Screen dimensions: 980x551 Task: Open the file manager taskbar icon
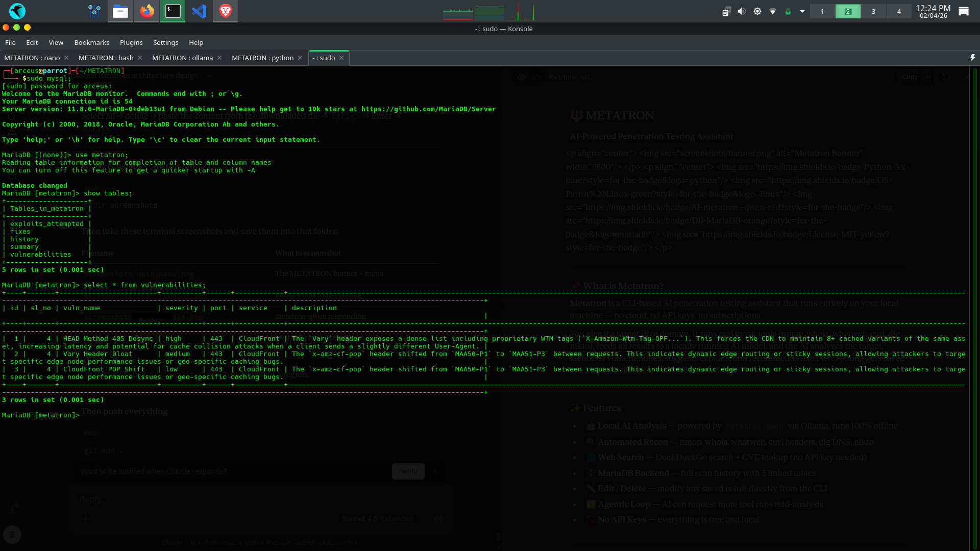click(x=120, y=11)
